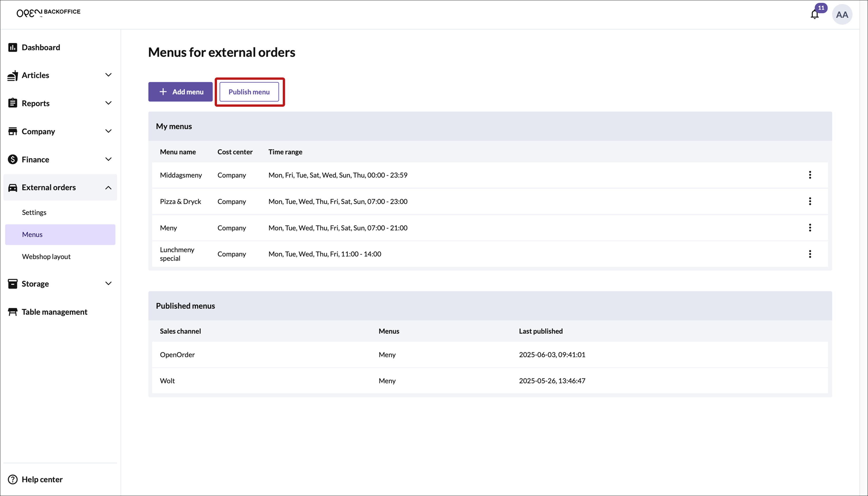Click the Publish menu button
Screen dimensions: 868x496
coord(249,92)
